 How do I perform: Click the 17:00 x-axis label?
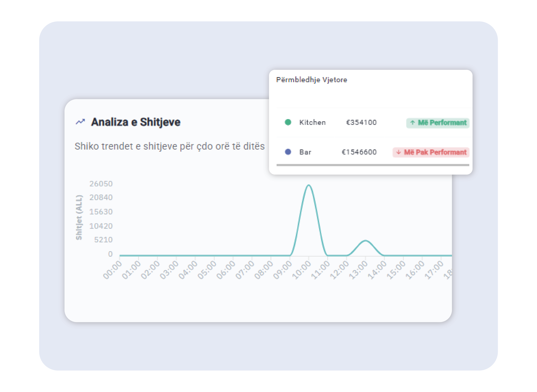coord(434,270)
